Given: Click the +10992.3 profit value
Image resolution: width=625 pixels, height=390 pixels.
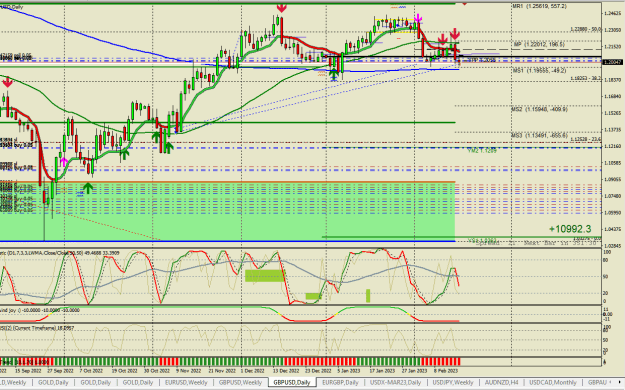Looking at the screenshot, I should [570, 229].
